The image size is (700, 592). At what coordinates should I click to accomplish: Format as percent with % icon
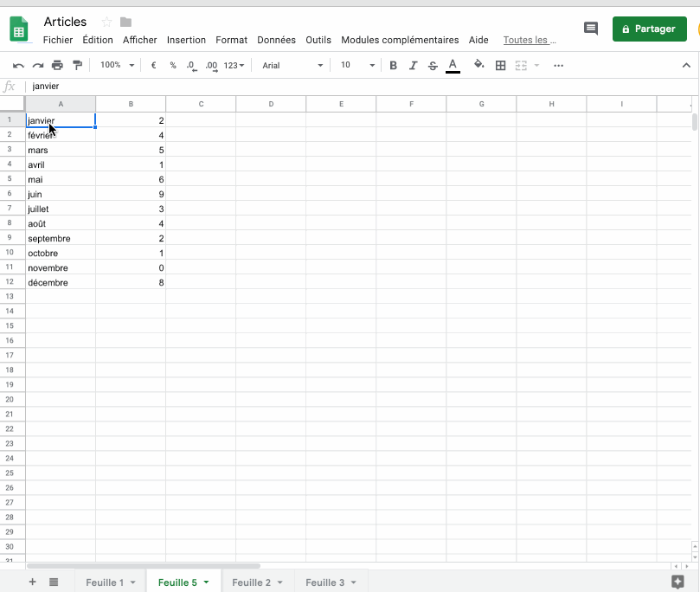(173, 65)
